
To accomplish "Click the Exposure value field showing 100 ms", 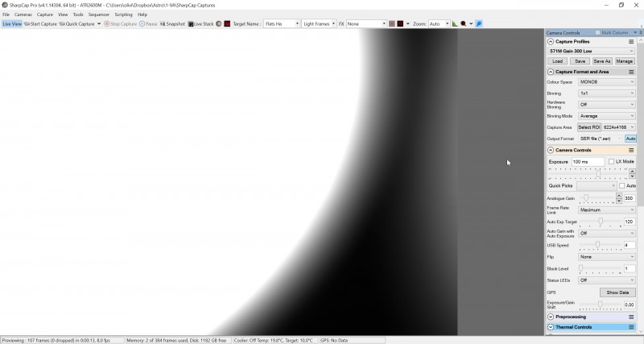I will point(588,161).
